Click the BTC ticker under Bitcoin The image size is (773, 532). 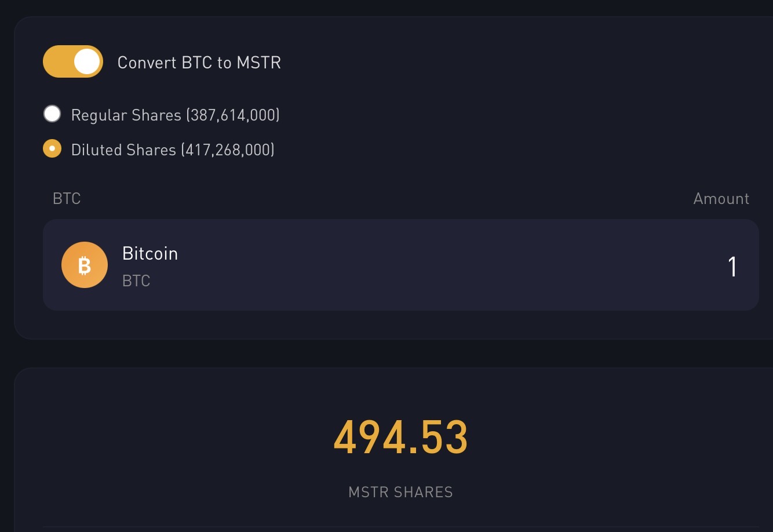click(x=136, y=281)
